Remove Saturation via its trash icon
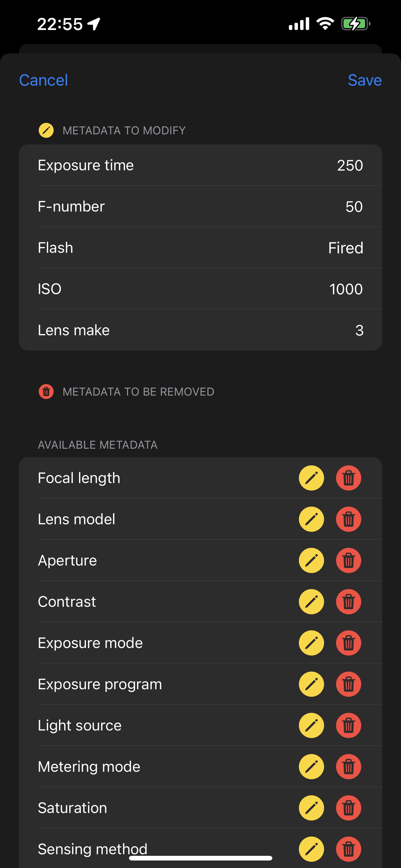 (349, 808)
